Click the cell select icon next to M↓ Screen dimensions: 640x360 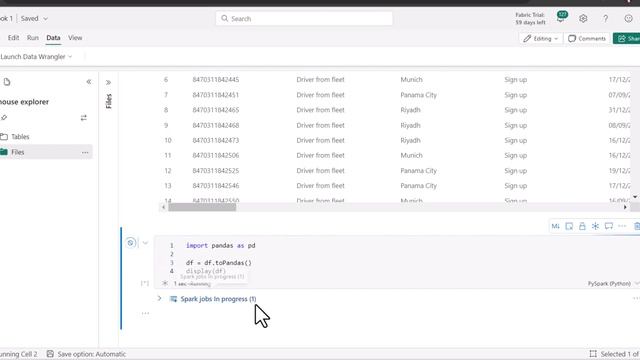pos(569,226)
